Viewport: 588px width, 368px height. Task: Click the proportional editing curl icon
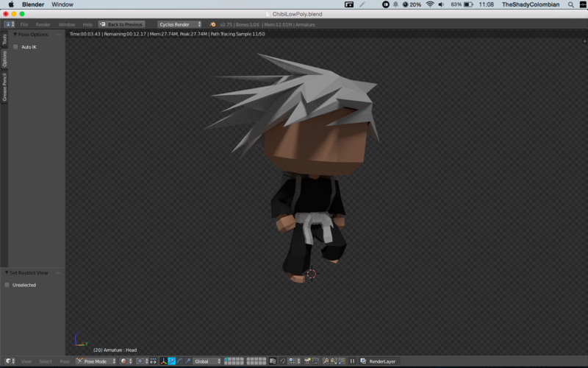pyautogui.click(x=283, y=361)
